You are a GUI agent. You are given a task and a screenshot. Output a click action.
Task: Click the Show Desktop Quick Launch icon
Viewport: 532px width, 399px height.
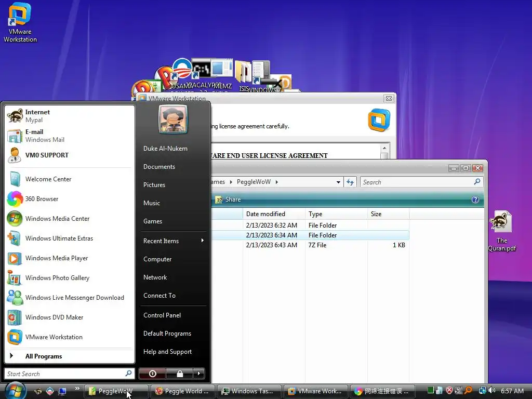click(x=62, y=391)
